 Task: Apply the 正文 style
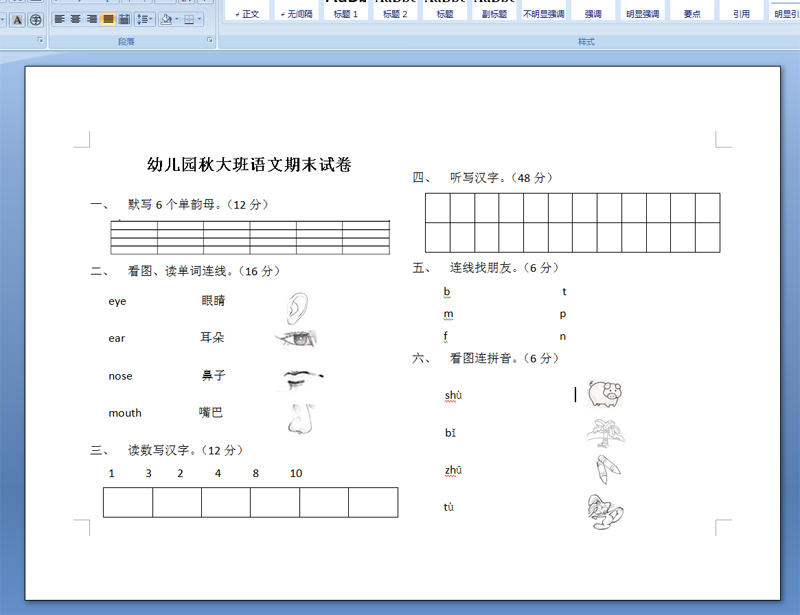247,10
